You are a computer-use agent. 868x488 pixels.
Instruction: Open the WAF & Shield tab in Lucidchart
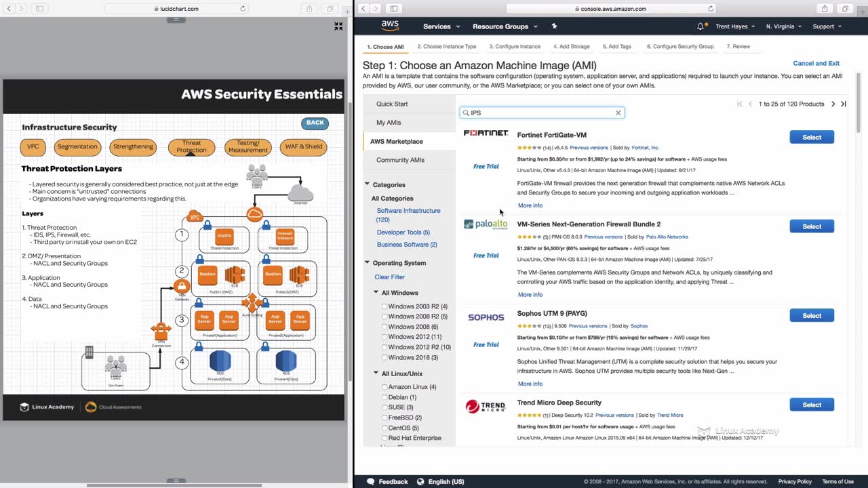tap(304, 146)
